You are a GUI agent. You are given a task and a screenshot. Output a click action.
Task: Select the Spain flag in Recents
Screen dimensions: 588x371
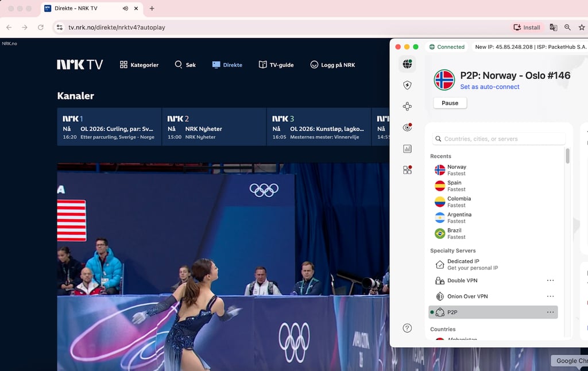pyautogui.click(x=440, y=185)
